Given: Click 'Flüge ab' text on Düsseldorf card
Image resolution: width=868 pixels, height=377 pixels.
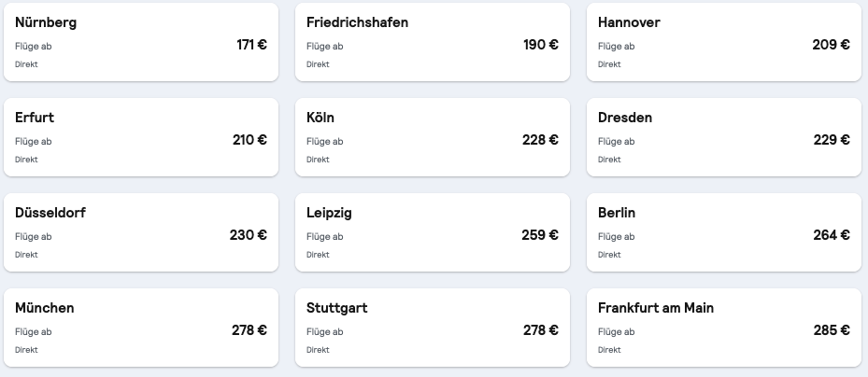Looking at the screenshot, I should click(33, 236).
